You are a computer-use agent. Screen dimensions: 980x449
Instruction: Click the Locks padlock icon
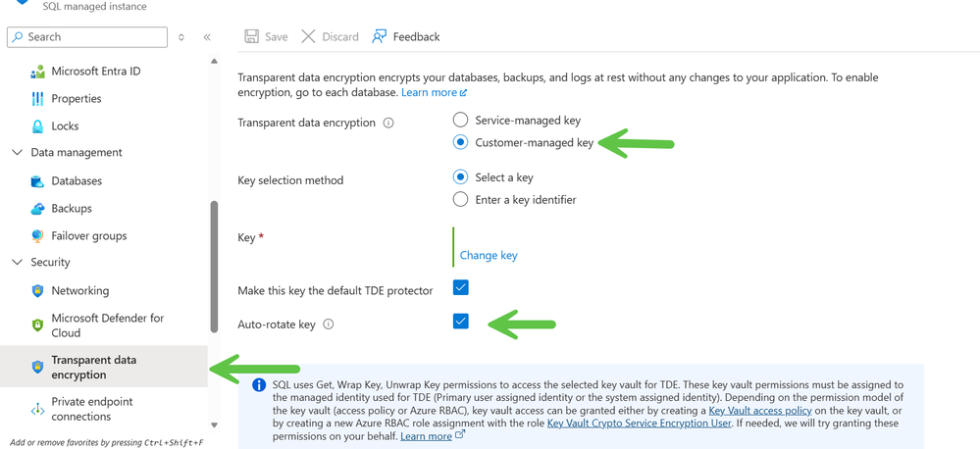pos(38,126)
